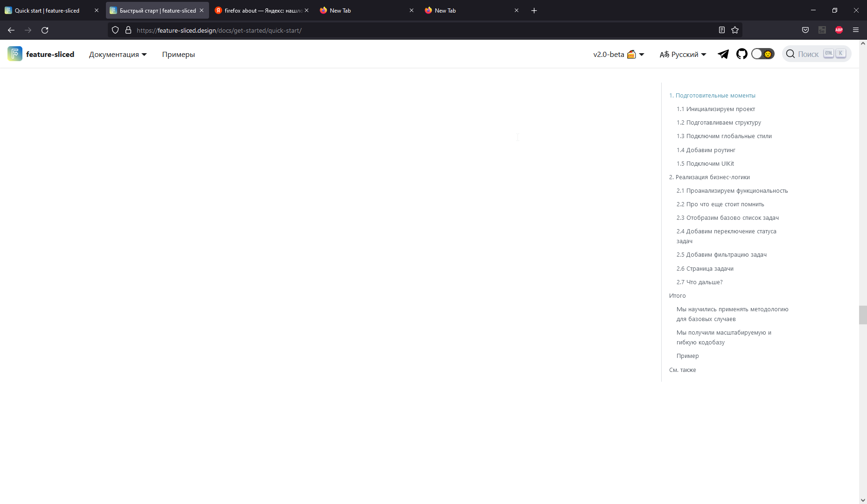Viewport: 867px width, 504px height.
Task: Click the scrollbar up arrow
Action: point(863,43)
